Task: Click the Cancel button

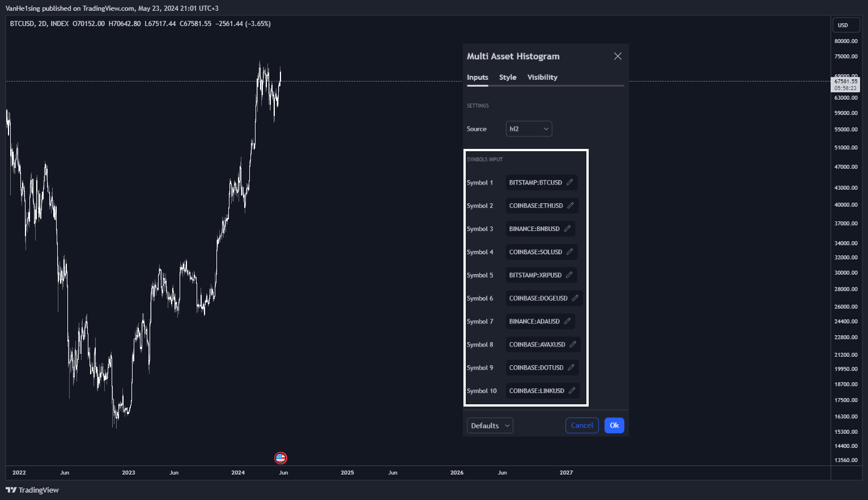Action: coord(582,426)
